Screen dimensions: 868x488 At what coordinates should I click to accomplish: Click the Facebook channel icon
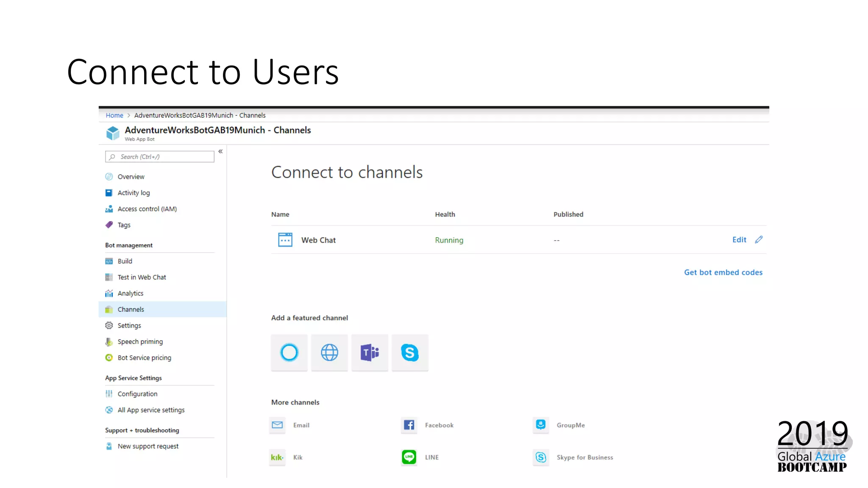pyautogui.click(x=409, y=425)
